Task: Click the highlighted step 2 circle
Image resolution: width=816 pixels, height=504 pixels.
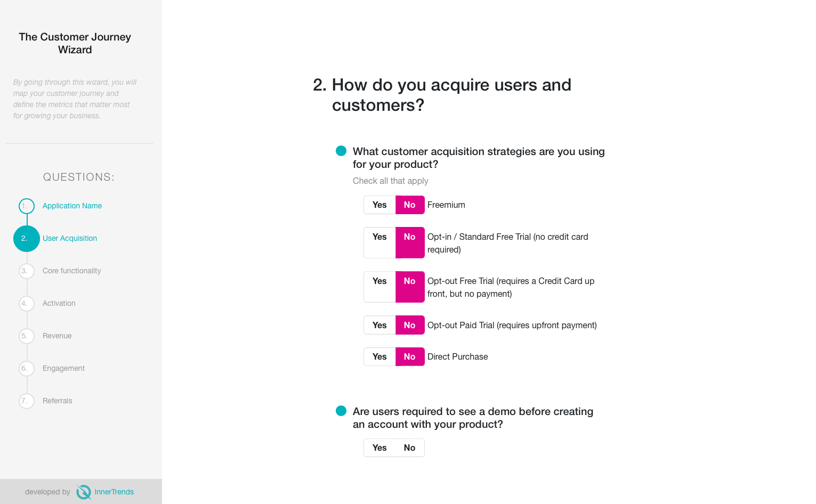Action: 26,239
